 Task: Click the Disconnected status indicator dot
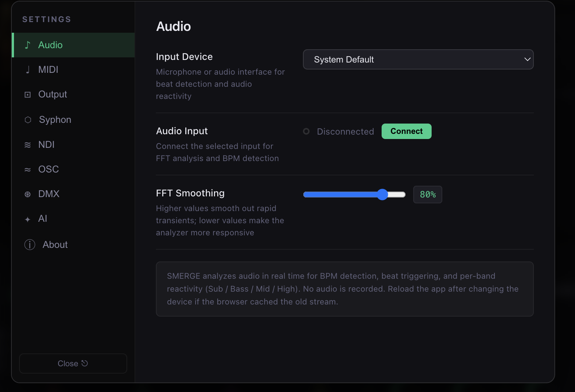tap(306, 131)
